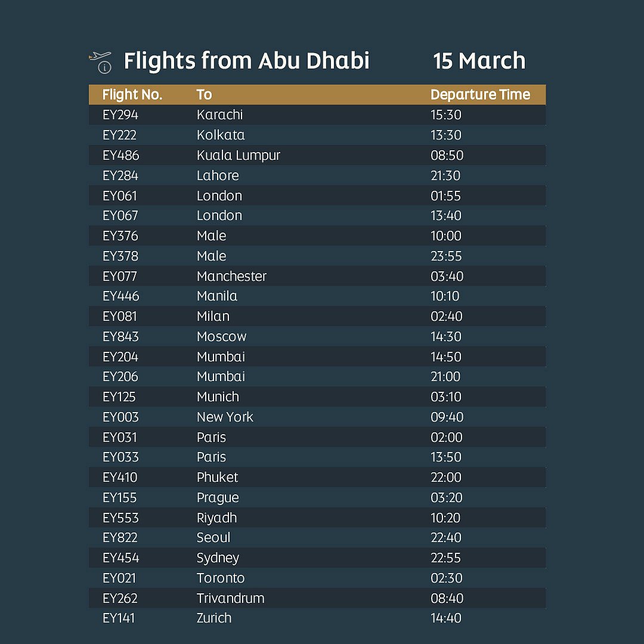Click the Phuket destination
Image resolution: width=644 pixels, height=644 pixels.
click(217, 477)
